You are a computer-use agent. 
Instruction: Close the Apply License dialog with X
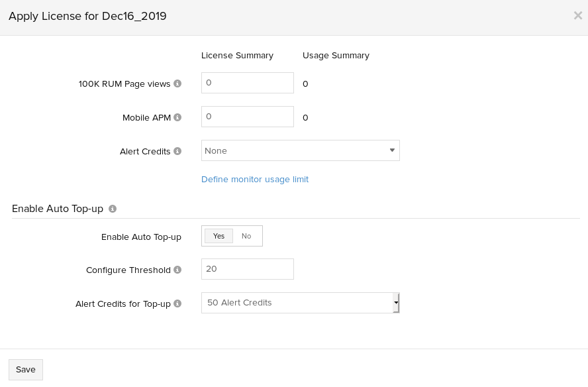point(577,16)
